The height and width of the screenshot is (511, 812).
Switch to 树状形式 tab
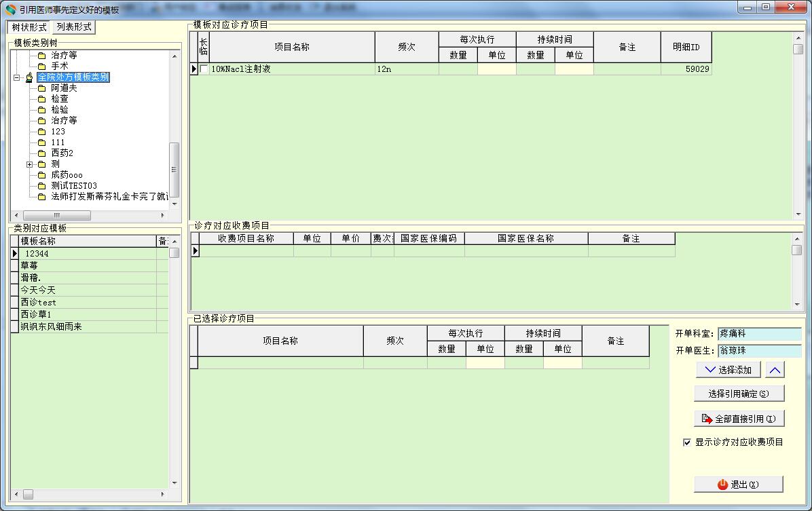29,27
